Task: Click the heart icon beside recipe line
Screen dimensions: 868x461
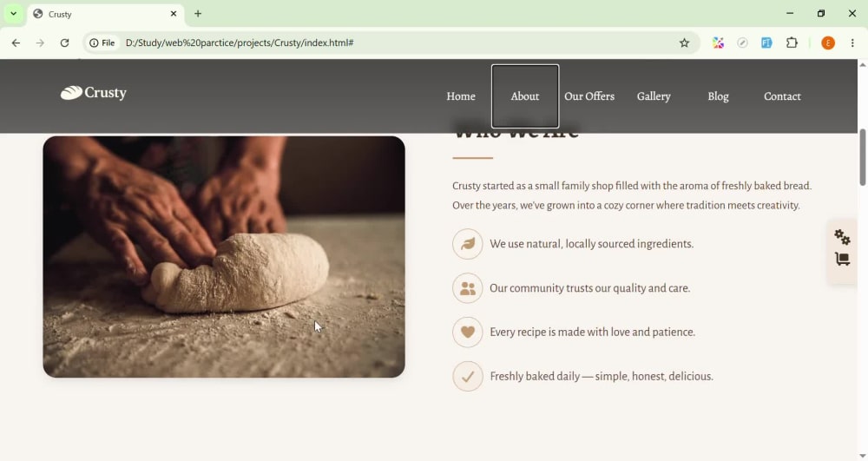Action: pos(468,332)
